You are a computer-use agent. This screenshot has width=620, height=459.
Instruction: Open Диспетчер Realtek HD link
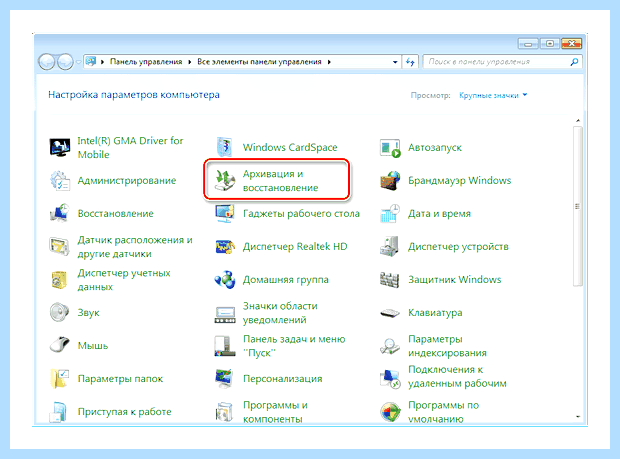click(295, 247)
